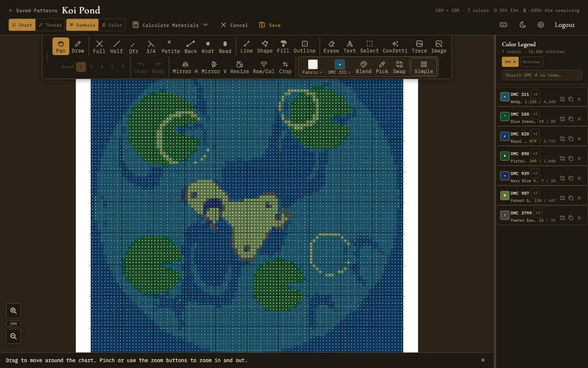Choose the Qtr stitch type
The height and width of the screenshot is (368, 588).
[x=134, y=46]
